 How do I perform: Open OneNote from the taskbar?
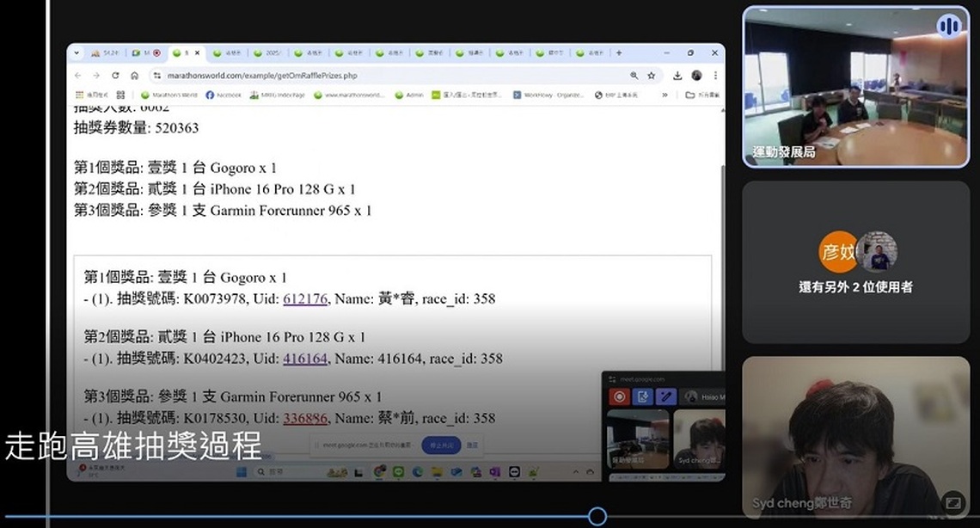[495, 472]
